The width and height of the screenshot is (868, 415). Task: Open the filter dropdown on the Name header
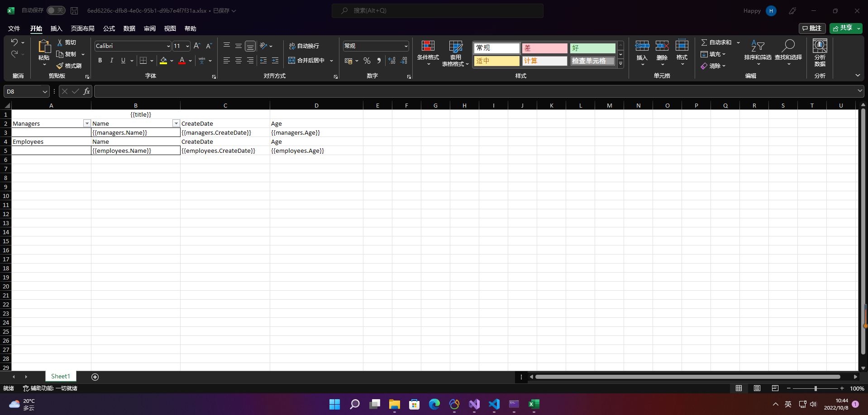click(x=176, y=123)
